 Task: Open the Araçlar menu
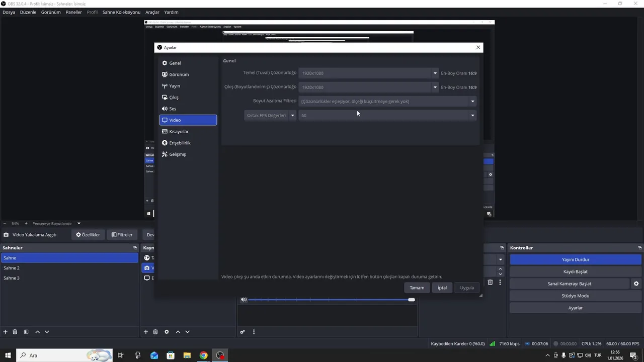click(x=152, y=12)
